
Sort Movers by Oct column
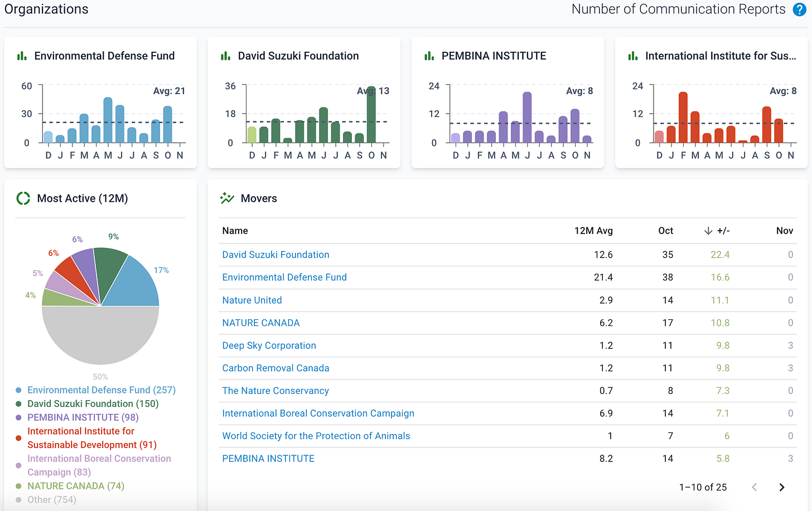665,231
